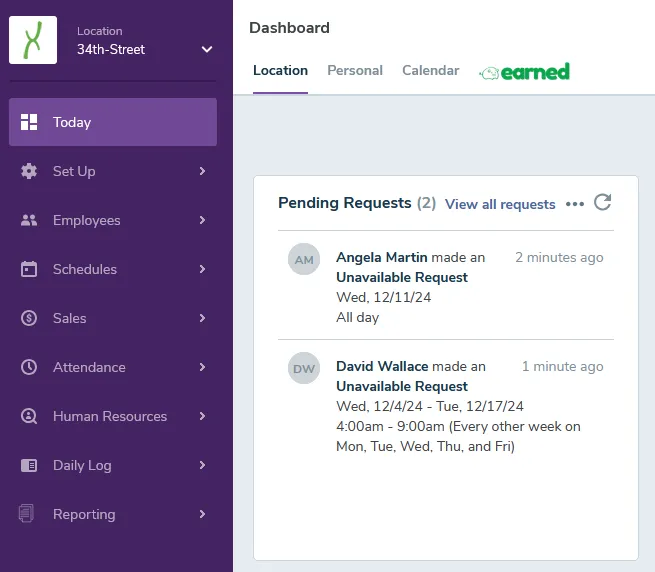Open David Wallace's name link
Screen dimensions: 655x572
(x=382, y=366)
